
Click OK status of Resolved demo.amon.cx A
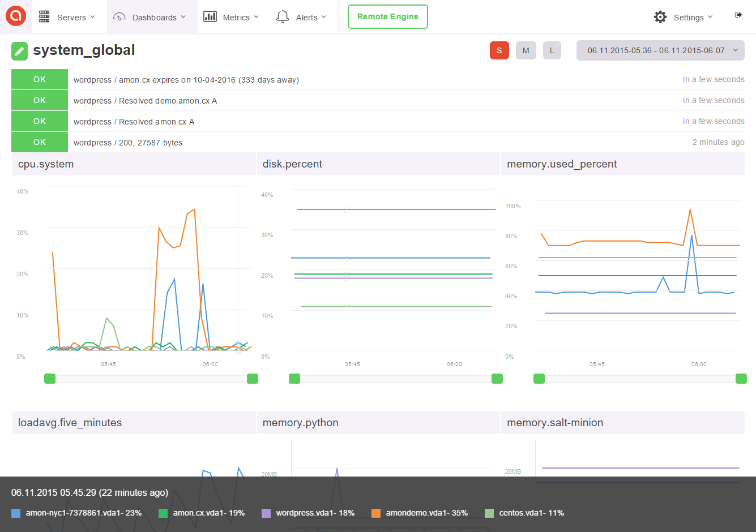coord(40,100)
